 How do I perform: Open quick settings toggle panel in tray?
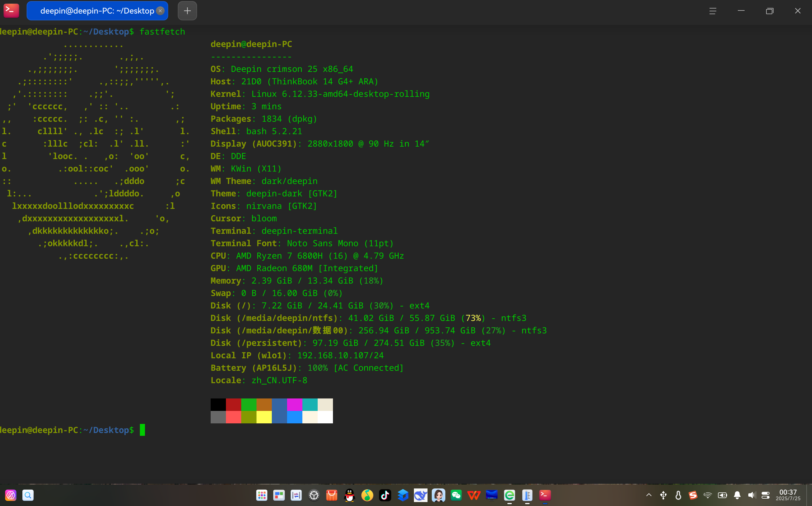[766, 495]
